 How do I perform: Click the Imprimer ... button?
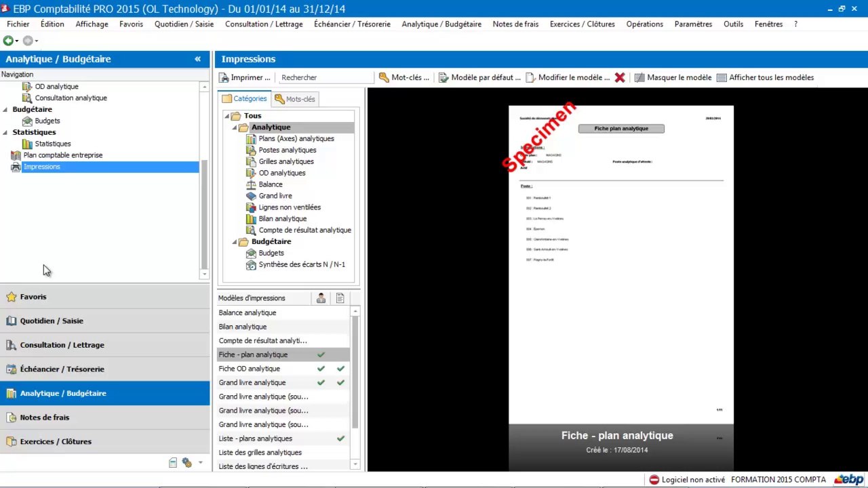[245, 77]
